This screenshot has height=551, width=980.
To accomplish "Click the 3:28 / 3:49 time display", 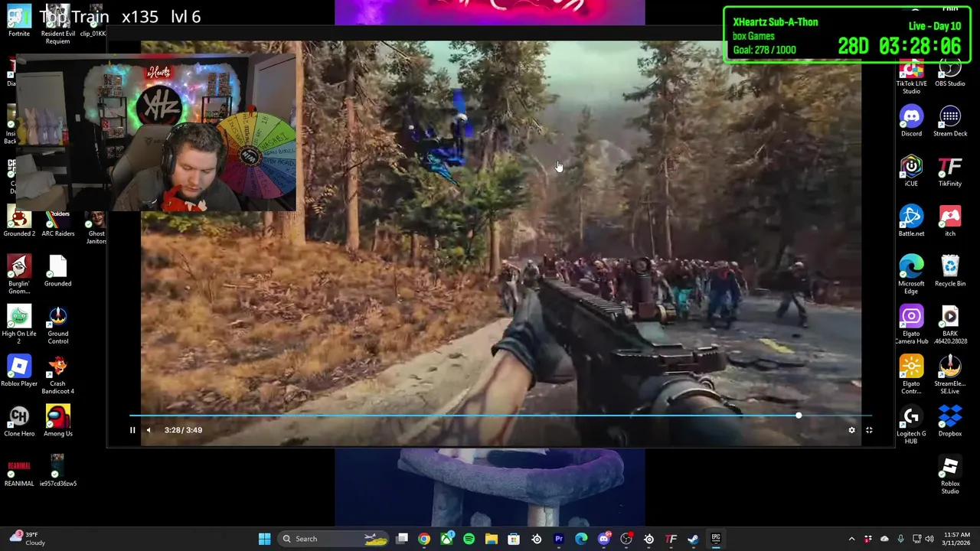I will [x=183, y=430].
